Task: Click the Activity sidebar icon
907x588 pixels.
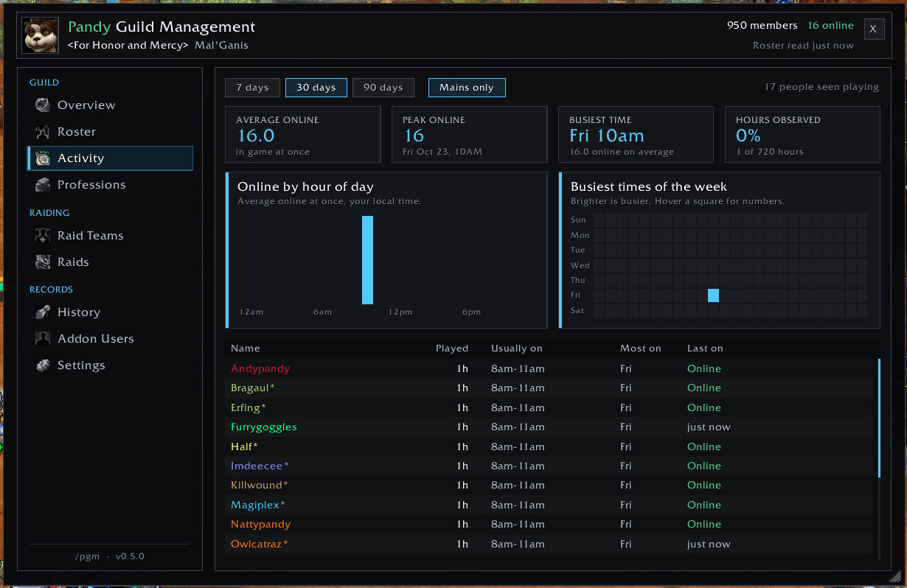Action: click(x=44, y=158)
